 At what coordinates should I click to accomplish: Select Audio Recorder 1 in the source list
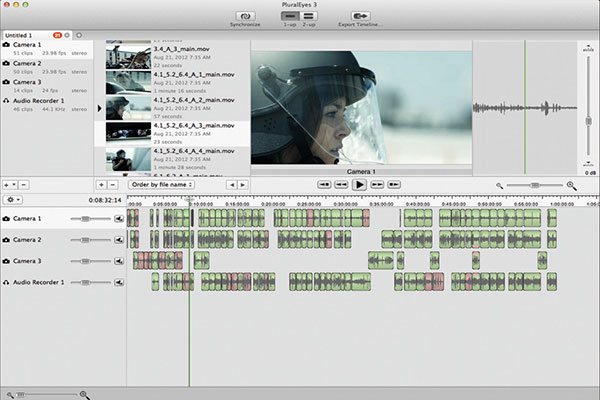pos(47,105)
